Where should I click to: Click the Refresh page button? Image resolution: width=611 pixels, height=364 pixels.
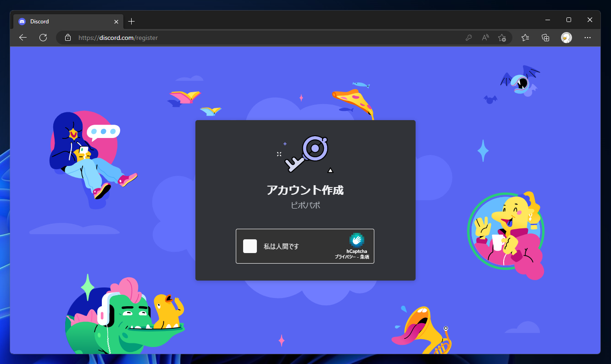[43, 38]
